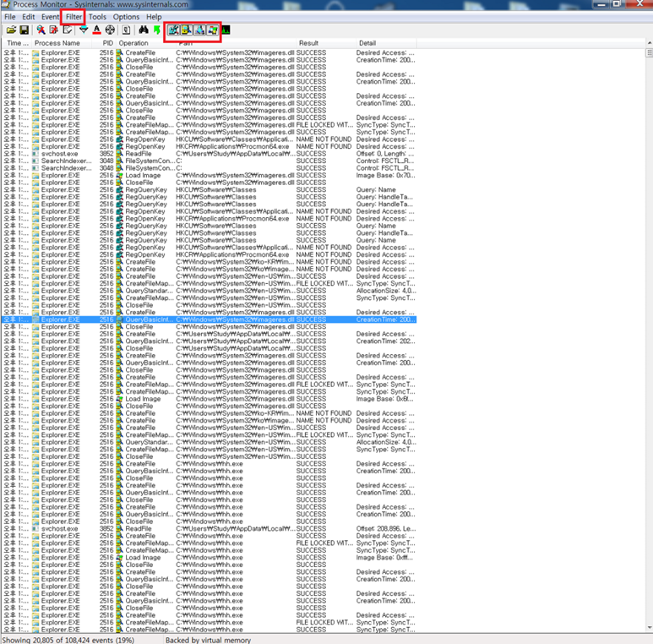Open the Process Tree toolbar icon
The height and width of the screenshot is (644, 653).
pyautogui.click(x=126, y=30)
